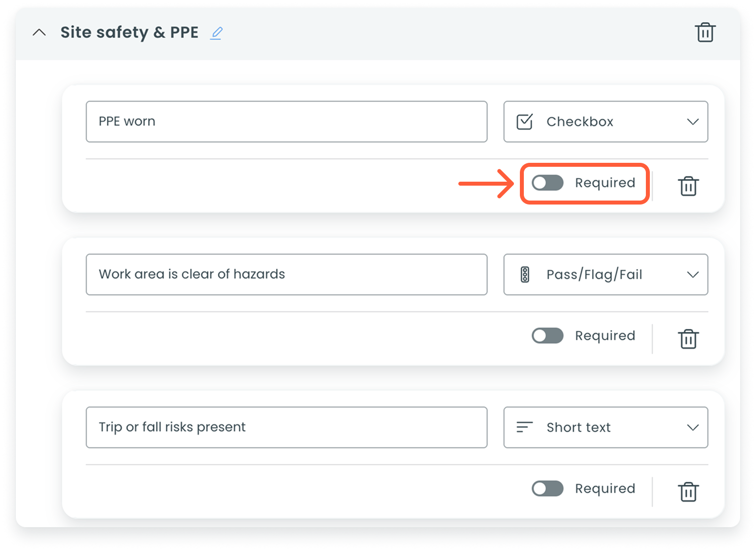
Task: Delete the PPE worn item
Action: click(x=688, y=186)
